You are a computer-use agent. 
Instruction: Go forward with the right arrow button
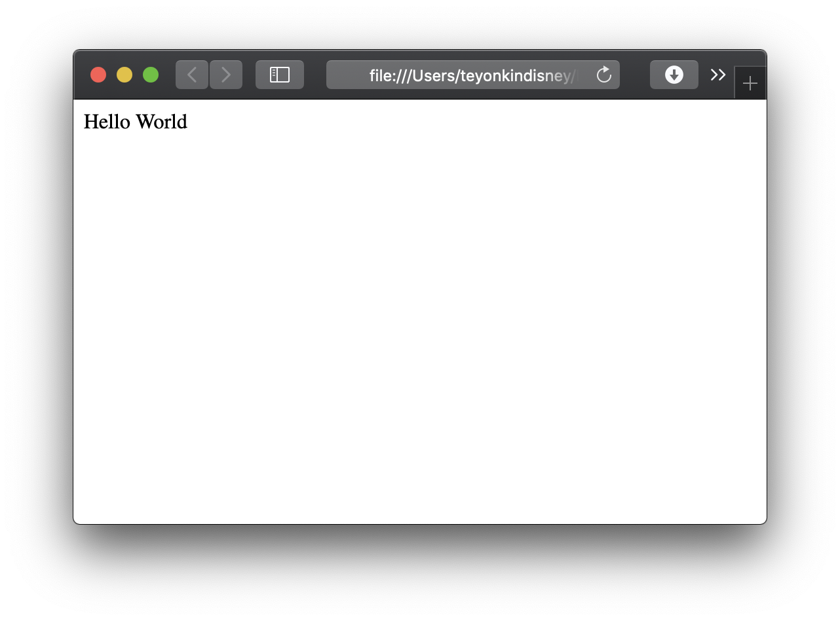coord(226,75)
